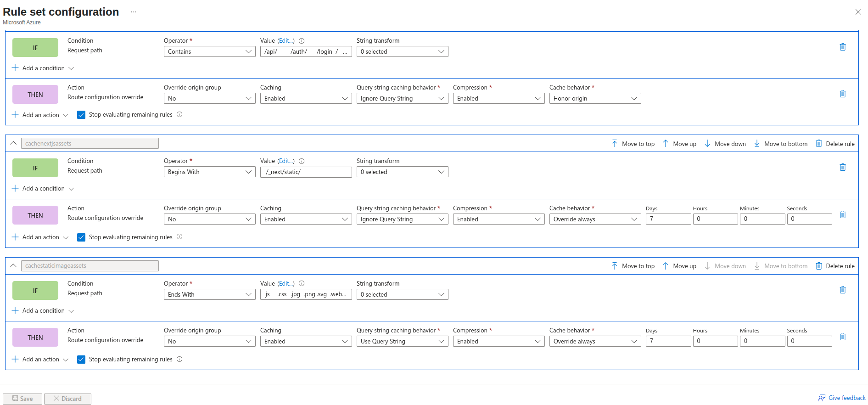Uncheck Stop evaluating rules for cachenextjsassets

81,237
